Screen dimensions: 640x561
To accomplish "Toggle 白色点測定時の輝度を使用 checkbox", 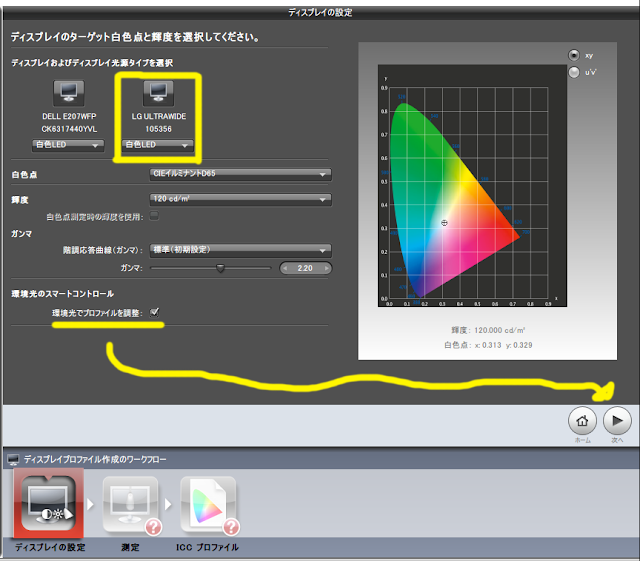I will tap(154, 215).
